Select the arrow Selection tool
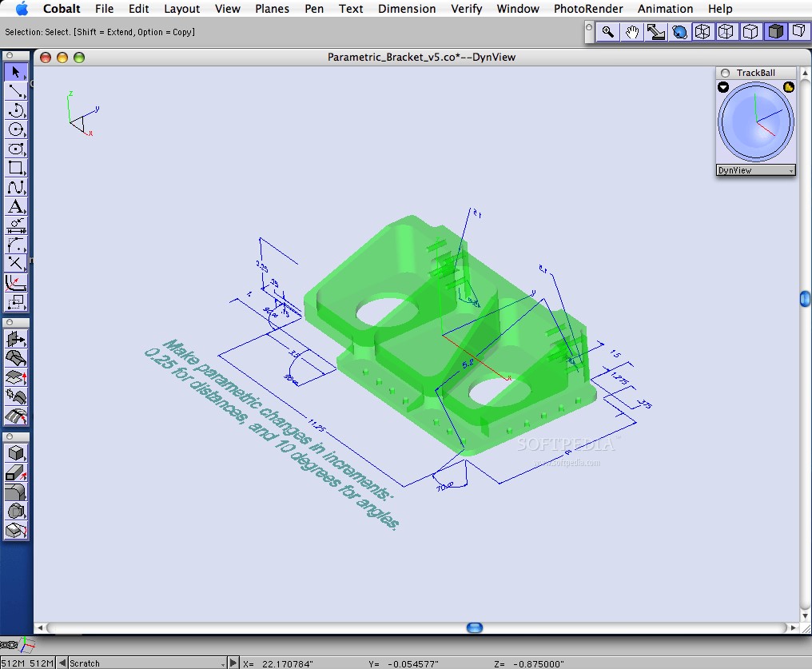812x669 pixels. (16, 72)
